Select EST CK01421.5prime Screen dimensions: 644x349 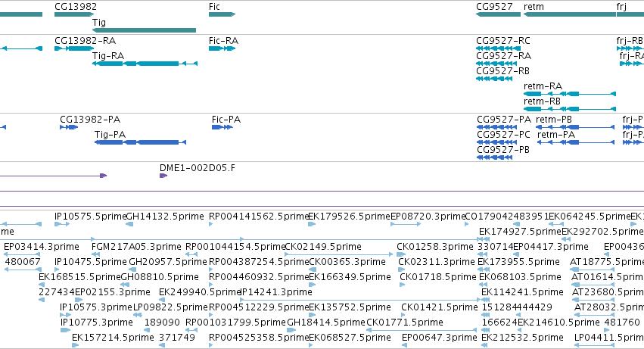pos(440,308)
